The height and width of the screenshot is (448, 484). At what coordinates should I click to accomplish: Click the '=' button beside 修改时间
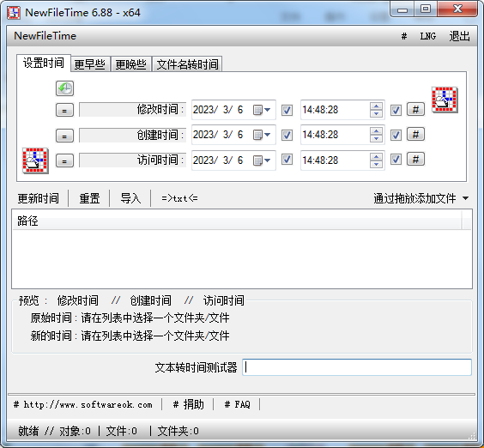(x=64, y=110)
